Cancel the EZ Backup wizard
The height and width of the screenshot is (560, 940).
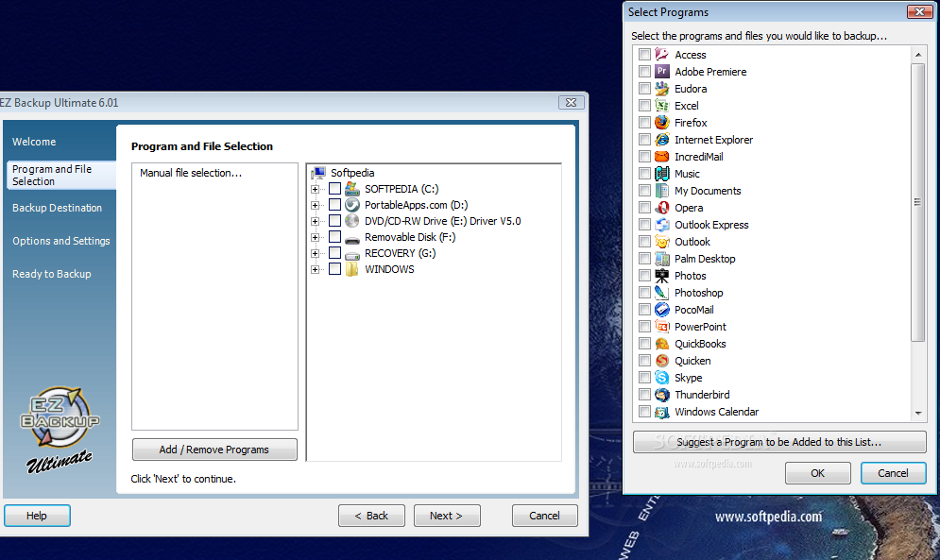point(545,516)
